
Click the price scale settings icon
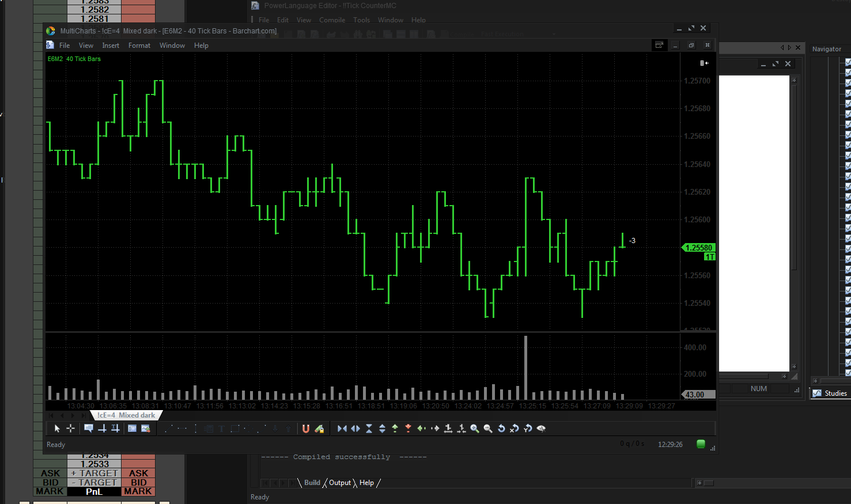(x=704, y=63)
